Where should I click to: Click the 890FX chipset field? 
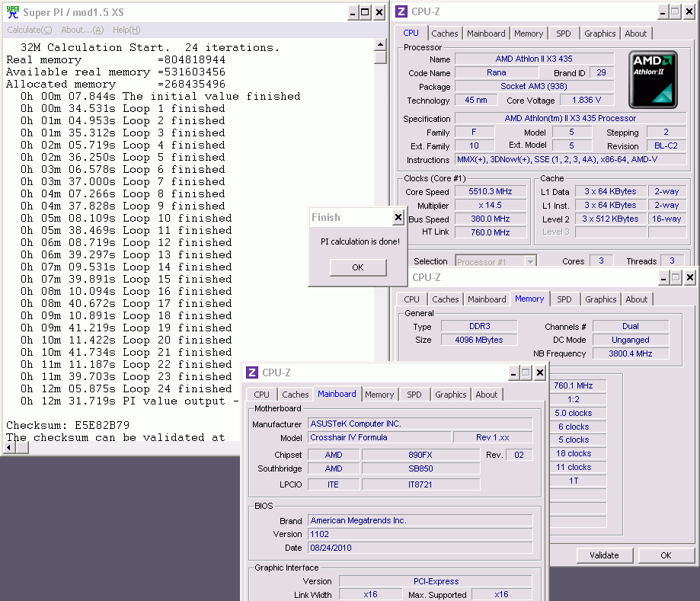[x=420, y=455]
